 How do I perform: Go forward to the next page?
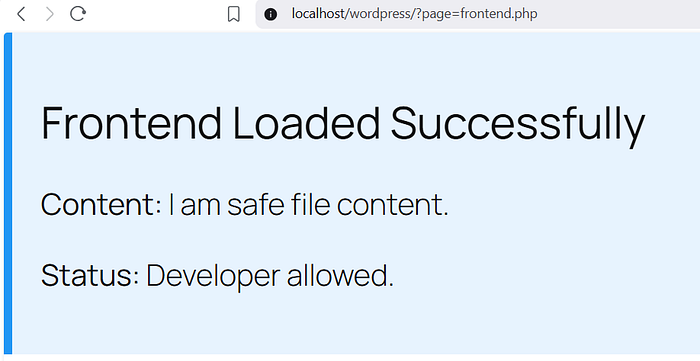(50, 14)
